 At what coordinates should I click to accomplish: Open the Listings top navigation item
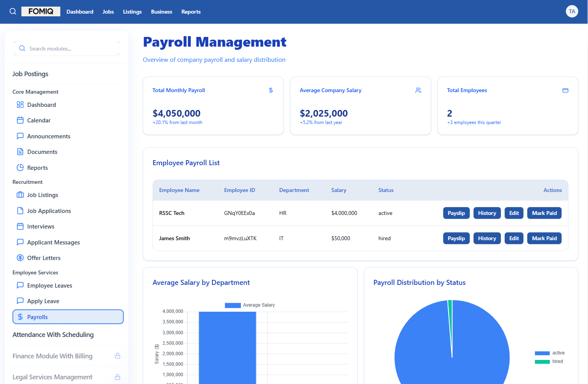132,12
